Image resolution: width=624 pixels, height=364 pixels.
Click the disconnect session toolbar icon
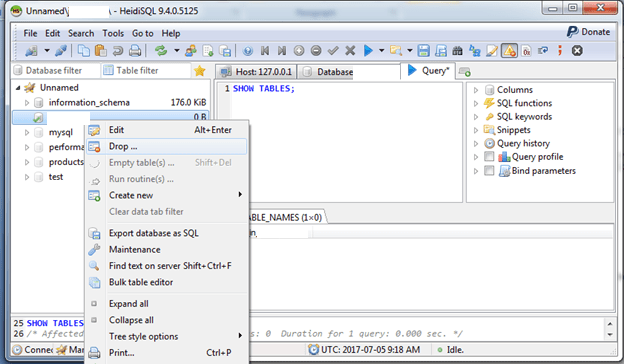click(60, 51)
